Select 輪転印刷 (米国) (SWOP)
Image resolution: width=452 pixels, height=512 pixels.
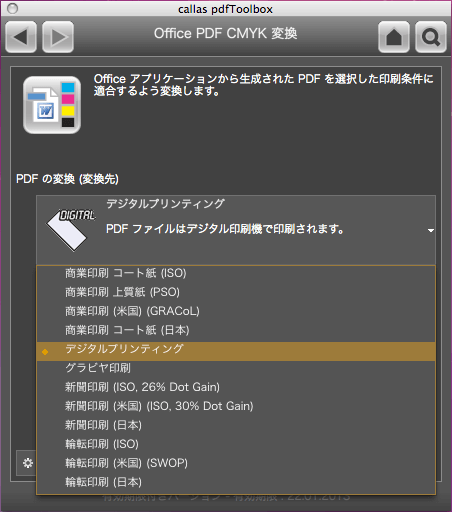pyautogui.click(x=236, y=463)
